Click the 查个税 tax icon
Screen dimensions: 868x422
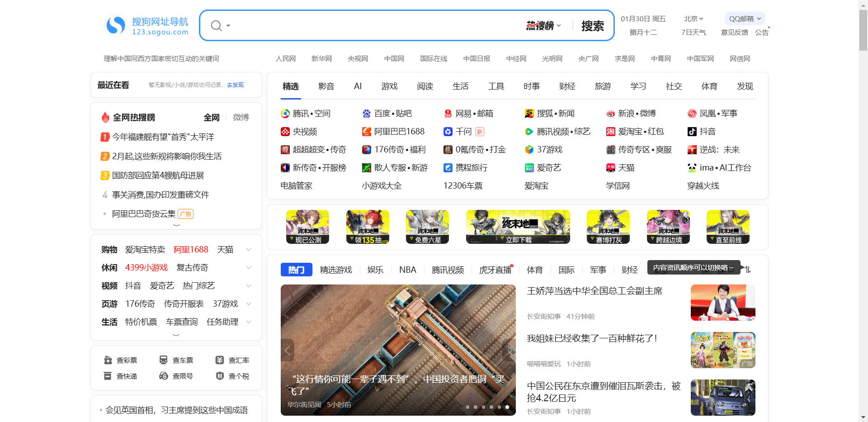point(220,375)
